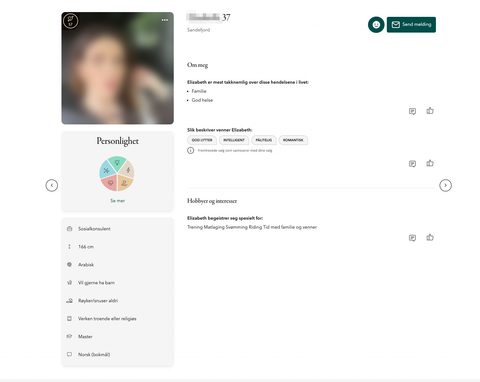The height and width of the screenshot is (382, 480).
Task: Comment on the friends description section
Action: tap(412, 164)
